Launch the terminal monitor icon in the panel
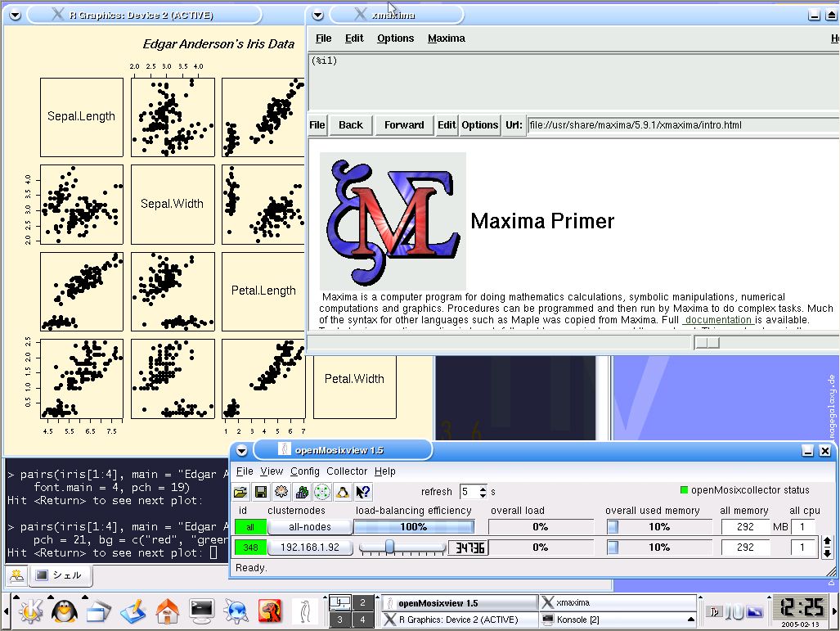840x631 pixels. click(x=202, y=611)
